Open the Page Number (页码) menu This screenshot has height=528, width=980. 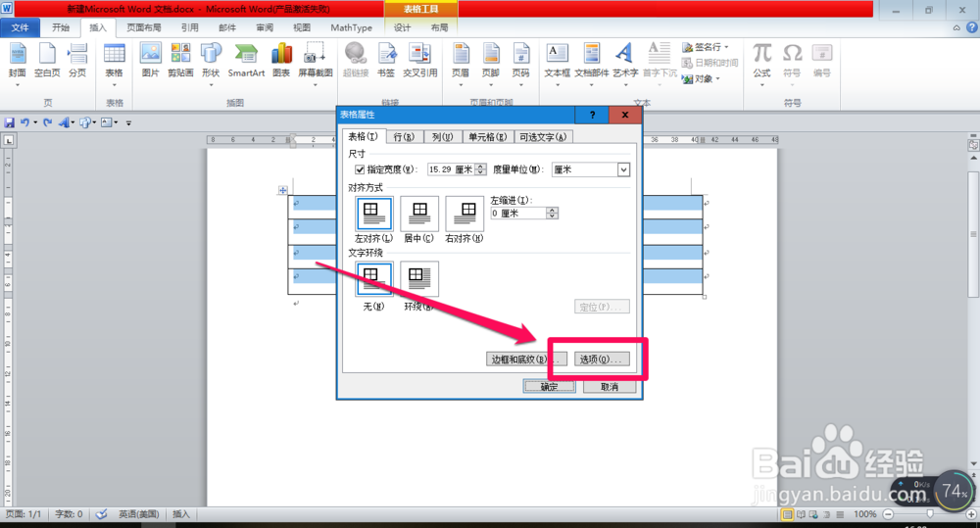[521, 62]
